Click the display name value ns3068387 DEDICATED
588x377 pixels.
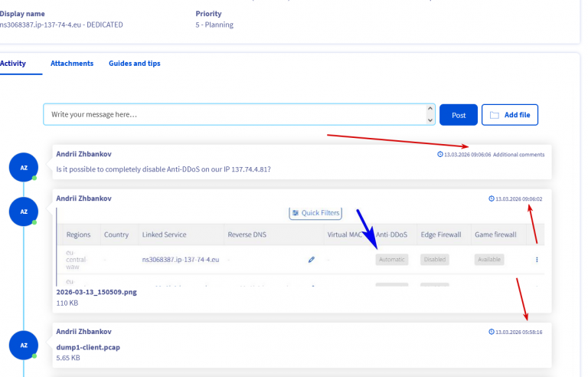point(61,25)
